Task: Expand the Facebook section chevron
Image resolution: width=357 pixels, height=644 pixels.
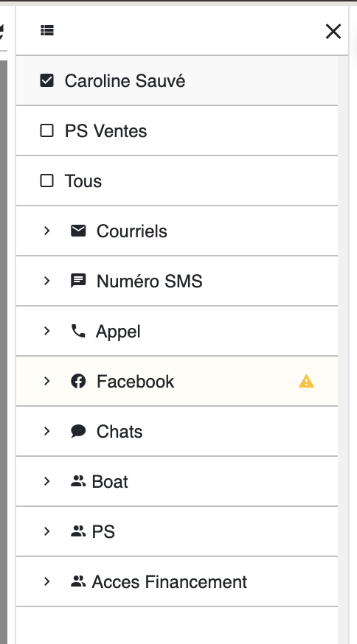Action: tap(47, 381)
